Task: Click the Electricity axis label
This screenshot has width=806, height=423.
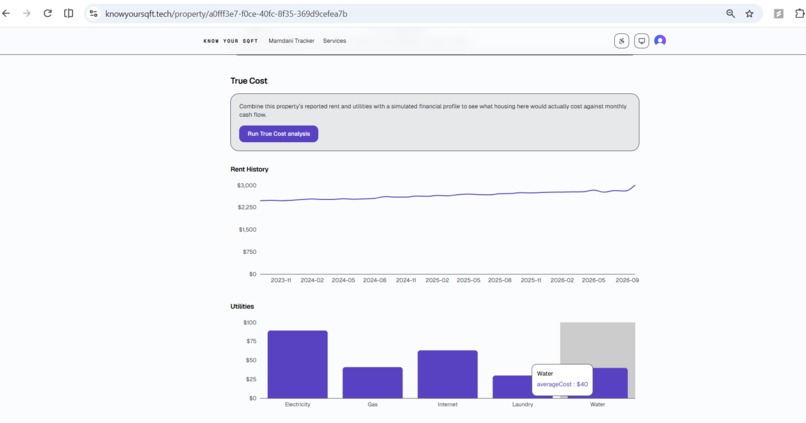Action: 298,404
